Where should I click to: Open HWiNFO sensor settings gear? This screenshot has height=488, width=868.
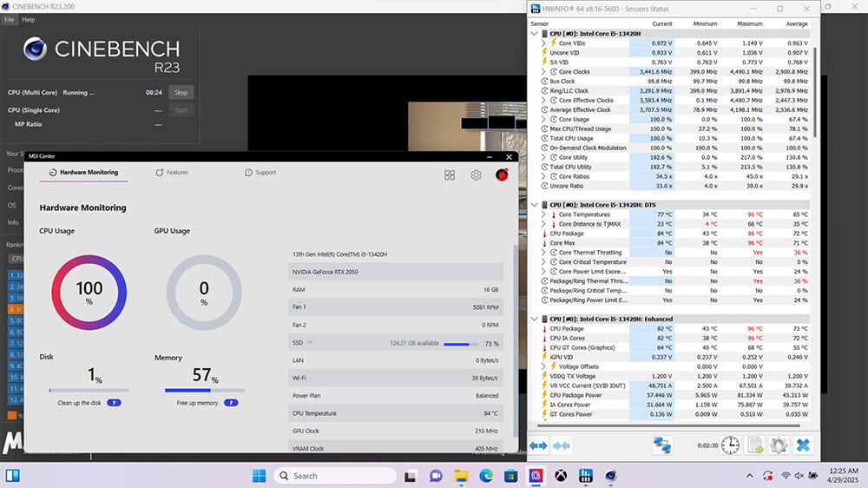(x=779, y=445)
